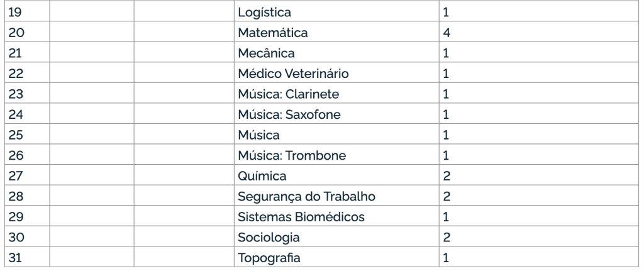
Task: Click the quantity value for Sociologia
Action: (447, 238)
